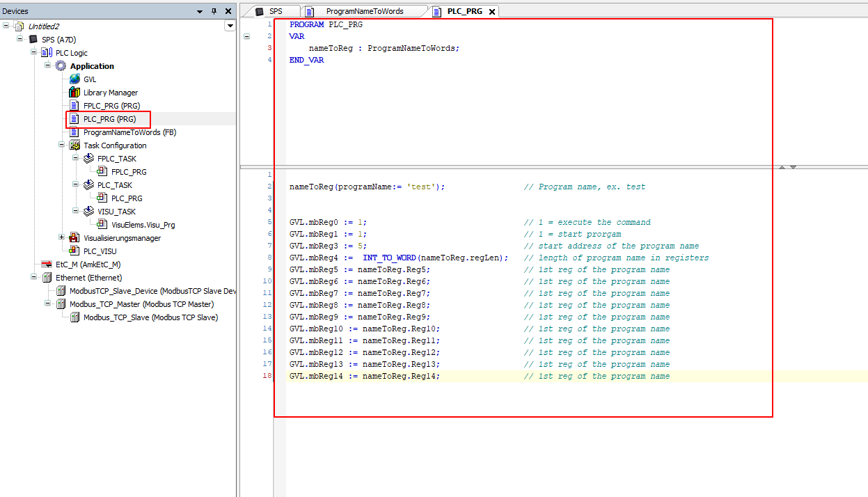The height and width of the screenshot is (497, 868).
Task: Close the PLC_PRG editor tab
Action: click(x=492, y=12)
